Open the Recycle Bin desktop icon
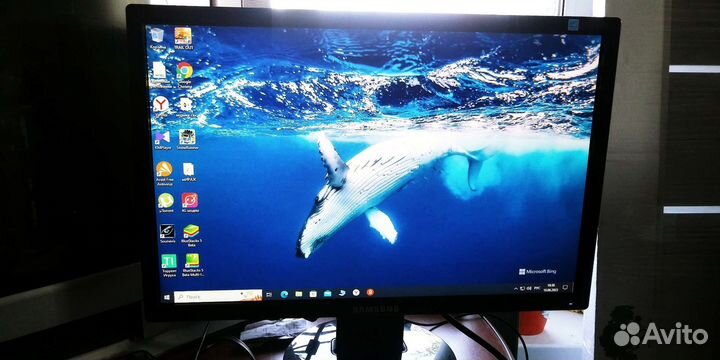 [157, 38]
